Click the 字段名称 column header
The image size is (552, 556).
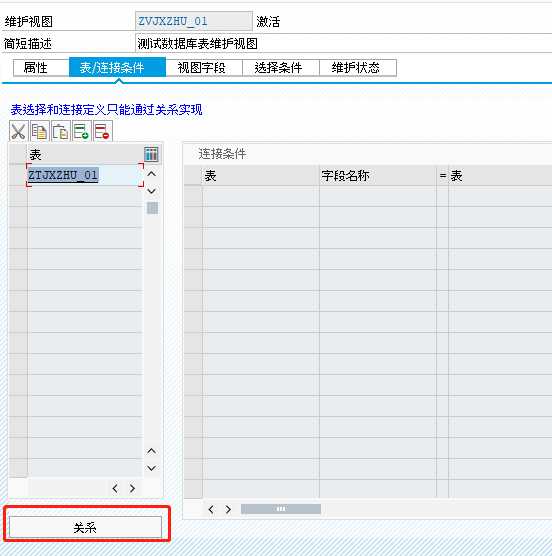(378, 176)
